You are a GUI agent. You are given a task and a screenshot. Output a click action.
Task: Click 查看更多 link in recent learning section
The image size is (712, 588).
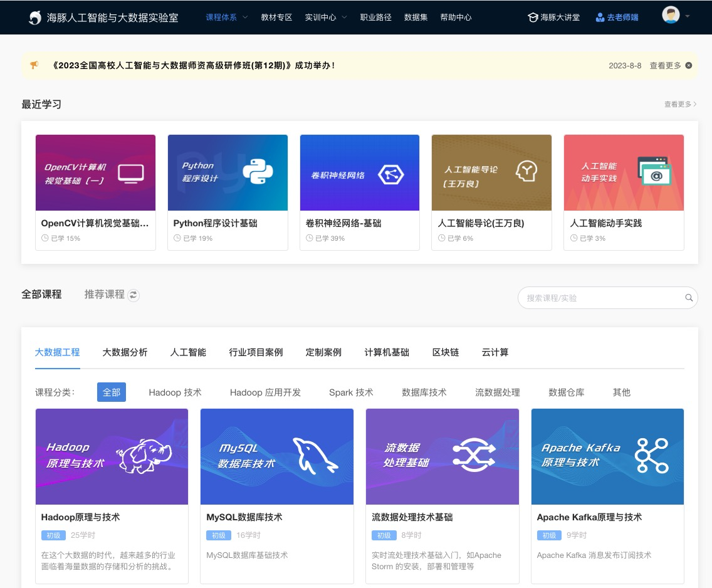click(680, 104)
